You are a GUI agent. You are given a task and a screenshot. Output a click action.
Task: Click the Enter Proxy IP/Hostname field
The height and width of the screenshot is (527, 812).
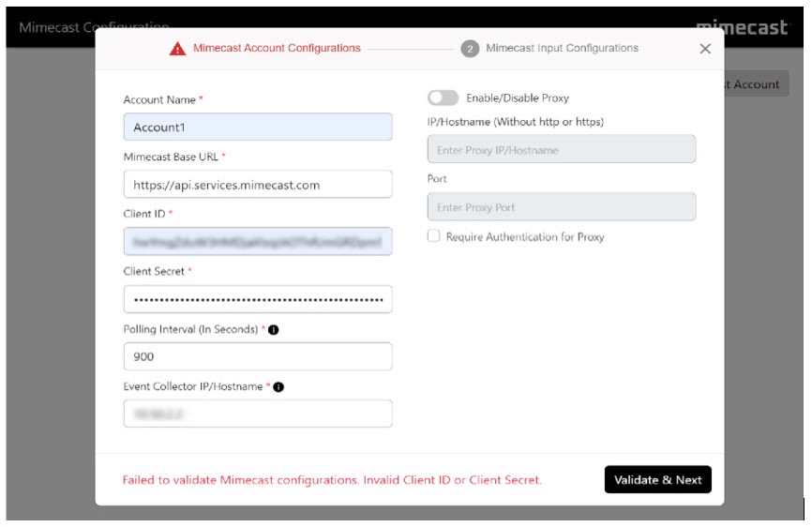pyautogui.click(x=561, y=150)
